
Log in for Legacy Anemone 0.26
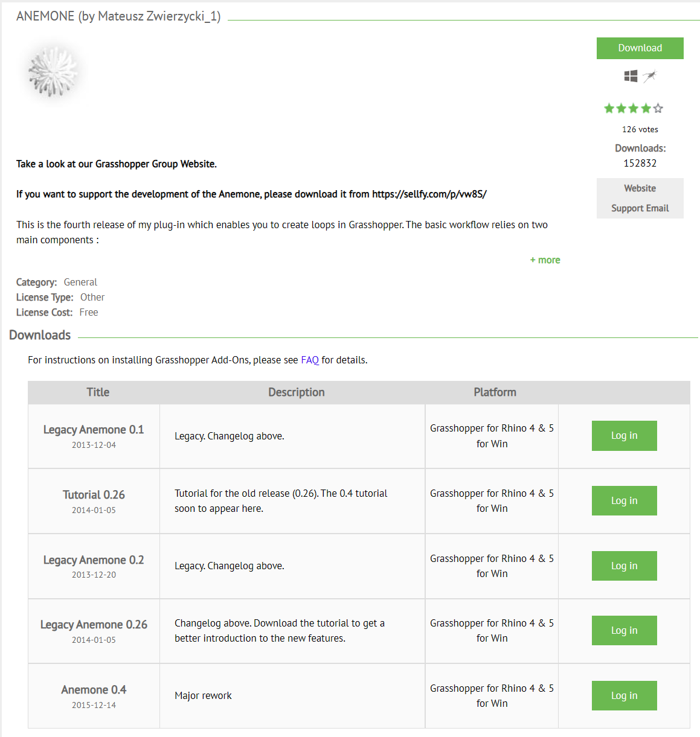click(x=624, y=630)
